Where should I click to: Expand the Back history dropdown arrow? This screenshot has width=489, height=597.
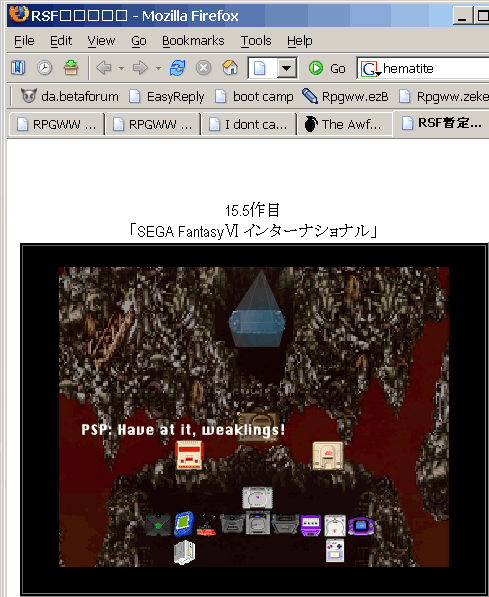(x=121, y=69)
